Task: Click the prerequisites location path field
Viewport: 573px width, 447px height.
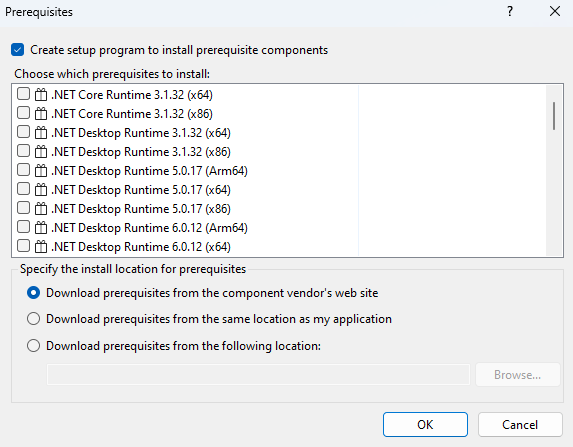Action: click(x=258, y=375)
